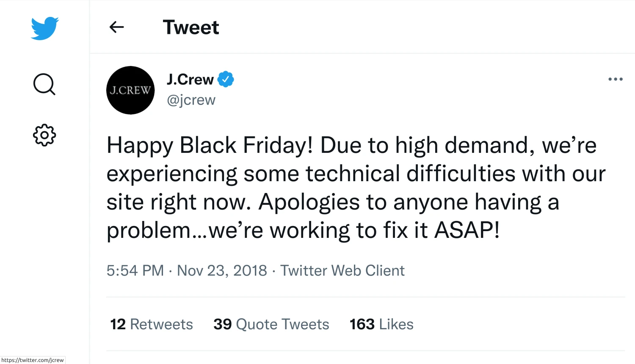Go back using the left arrow
The width and height of the screenshot is (635, 364).
(x=116, y=28)
